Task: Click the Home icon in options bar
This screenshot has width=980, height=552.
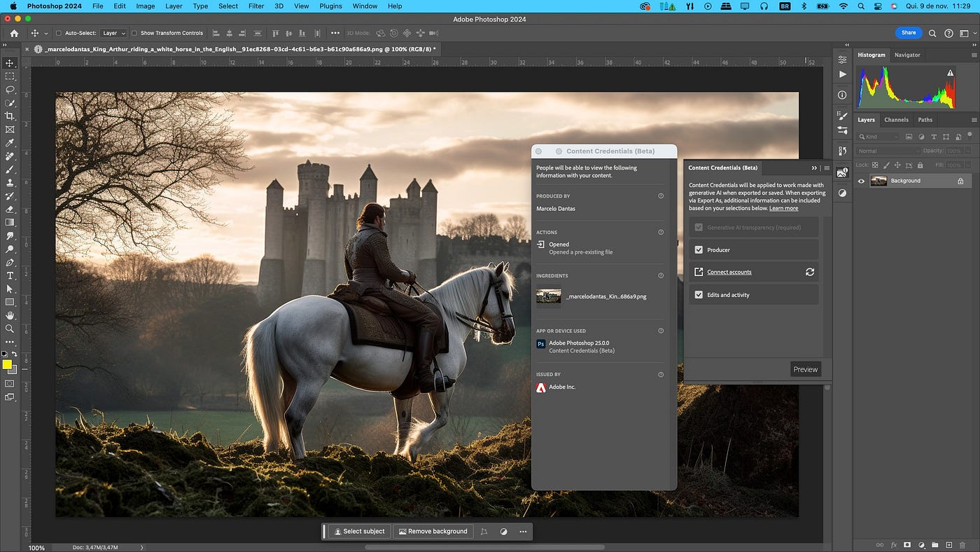Action: 14,33
